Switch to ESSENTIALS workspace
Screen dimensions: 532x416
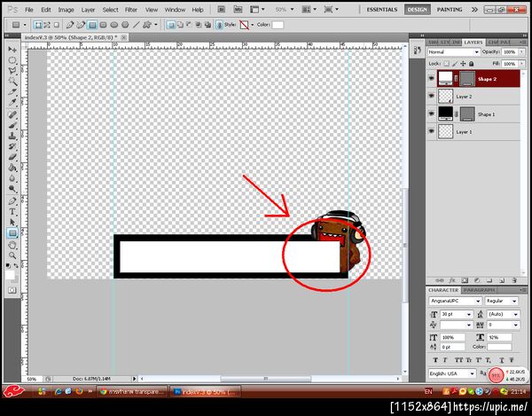(381, 10)
